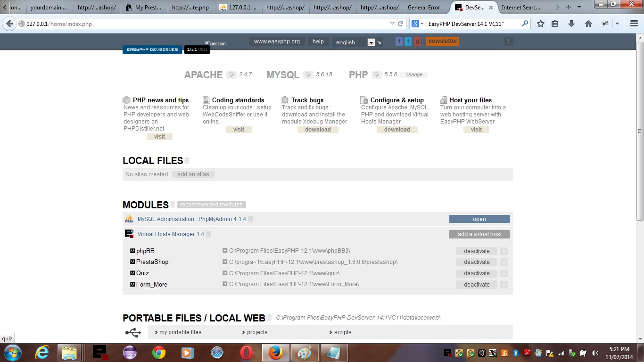Switch to the http://...te.php tab
The height and width of the screenshot is (362, 644).
click(191, 8)
